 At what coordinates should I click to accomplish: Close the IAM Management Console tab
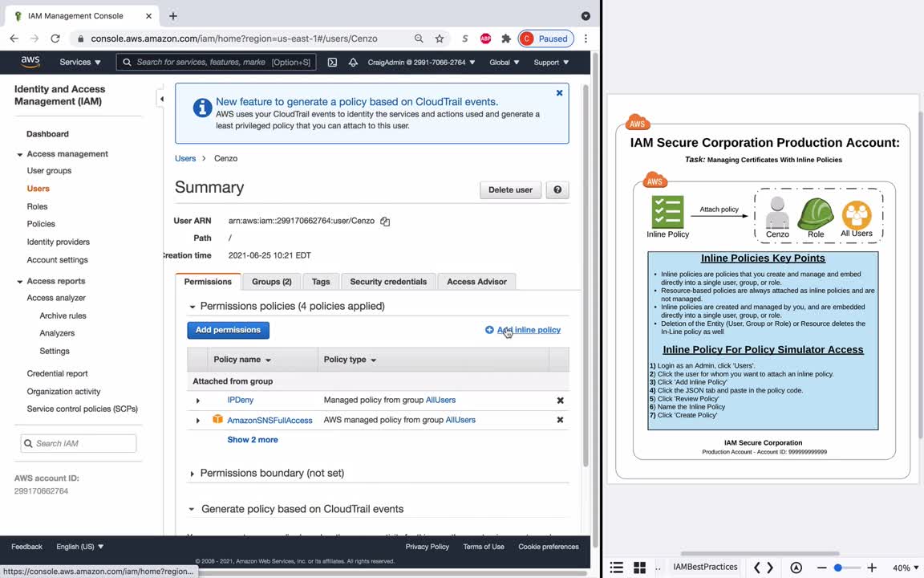coord(148,16)
